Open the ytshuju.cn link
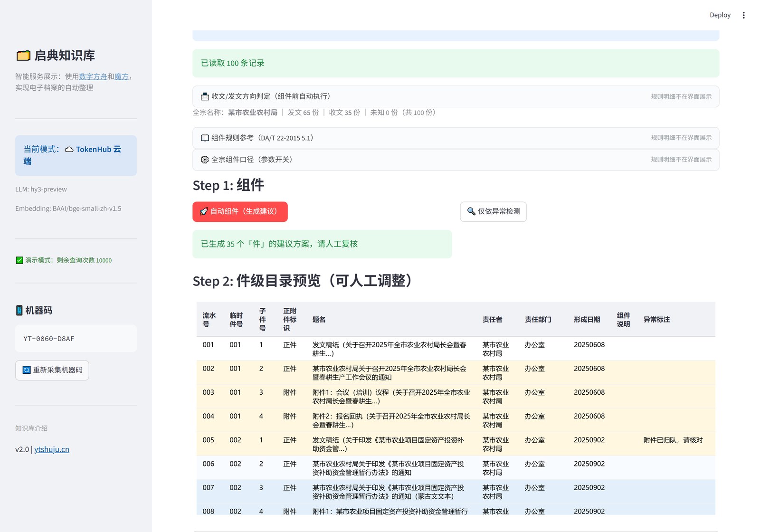The width and height of the screenshot is (760, 532). (52, 449)
